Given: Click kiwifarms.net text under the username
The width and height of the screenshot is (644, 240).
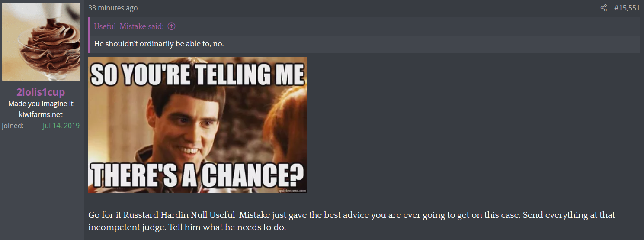Looking at the screenshot, I should 41,114.
